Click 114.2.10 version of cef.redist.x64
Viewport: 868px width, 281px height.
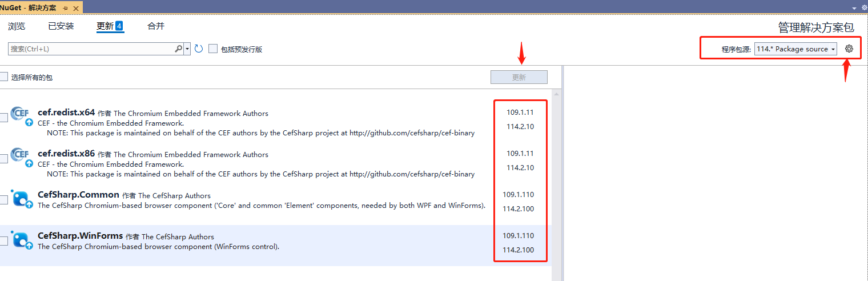click(520, 127)
